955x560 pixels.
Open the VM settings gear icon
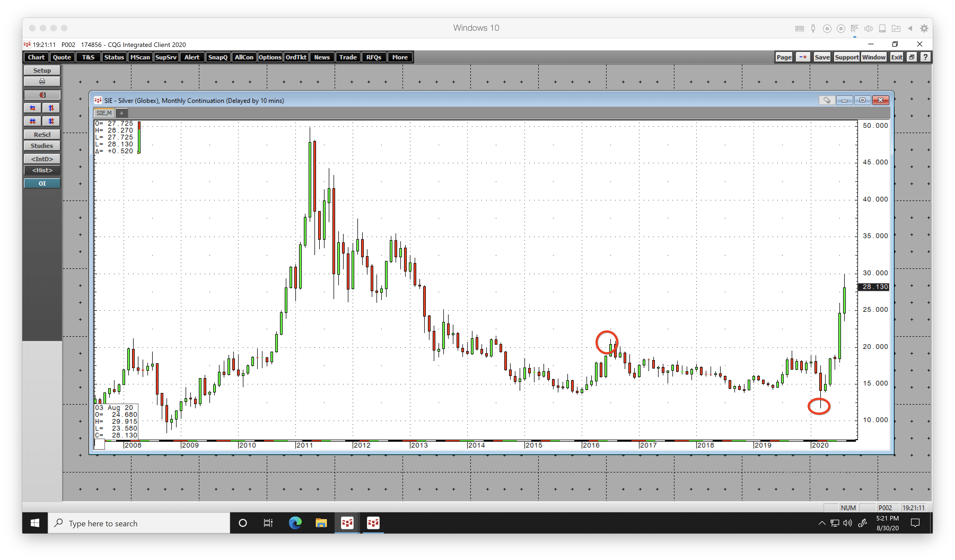(924, 28)
